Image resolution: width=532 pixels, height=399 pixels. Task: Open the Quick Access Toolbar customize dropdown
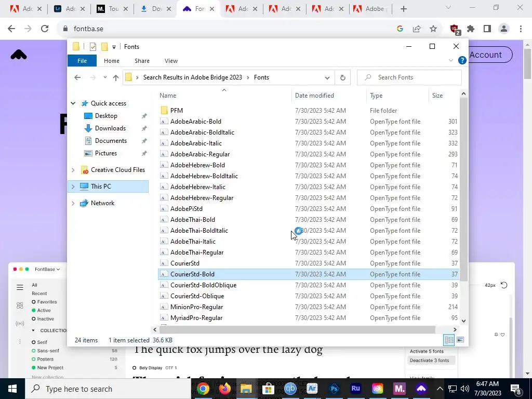click(114, 47)
